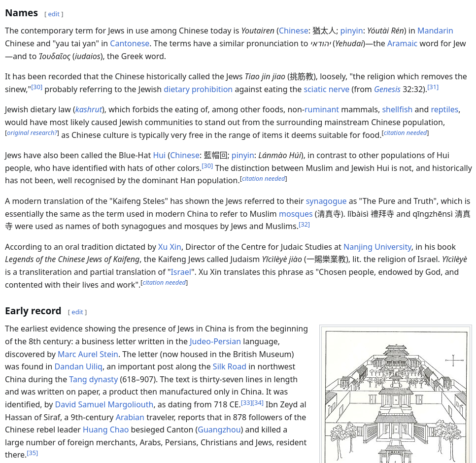The height and width of the screenshot is (463, 476).
Task: Click citation needed tag after 'lives and work'
Action: 164,282
